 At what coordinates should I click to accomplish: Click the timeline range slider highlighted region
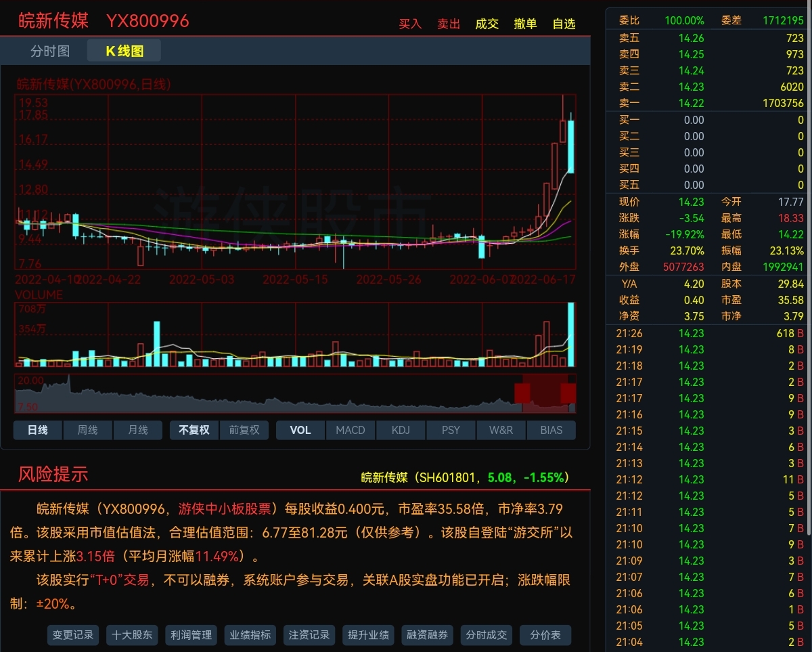pyautogui.click(x=545, y=394)
